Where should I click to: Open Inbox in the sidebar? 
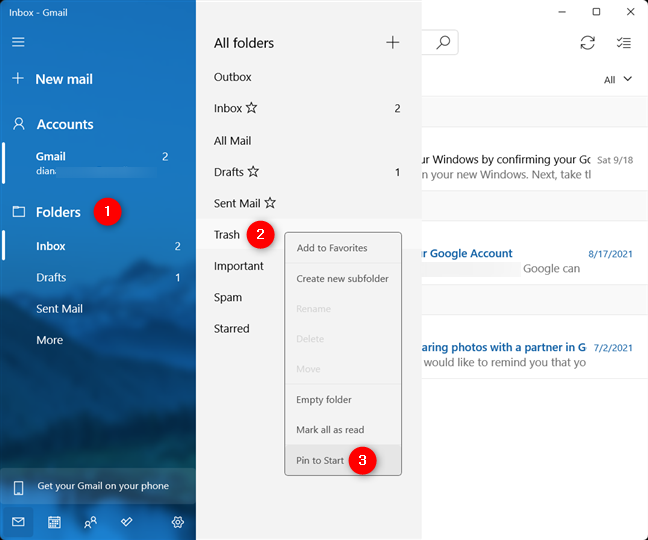98,246
